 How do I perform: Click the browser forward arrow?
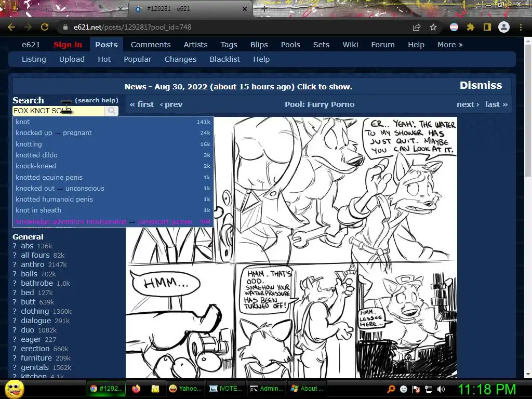coord(28,27)
